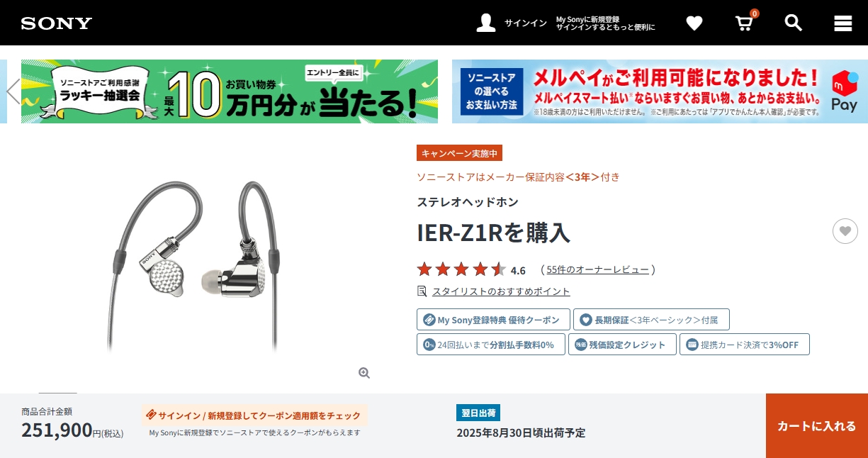This screenshot has width=868, height=458.
Task: Click カートに入れる button
Action: pyautogui.click(x=817, y=426)
